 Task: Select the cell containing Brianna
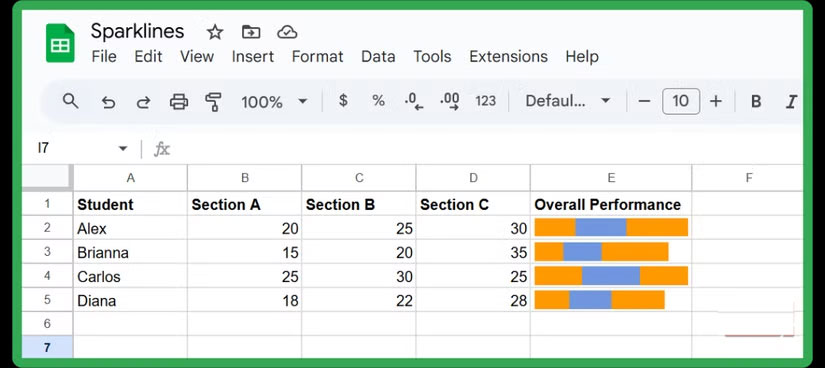[130, 252]
